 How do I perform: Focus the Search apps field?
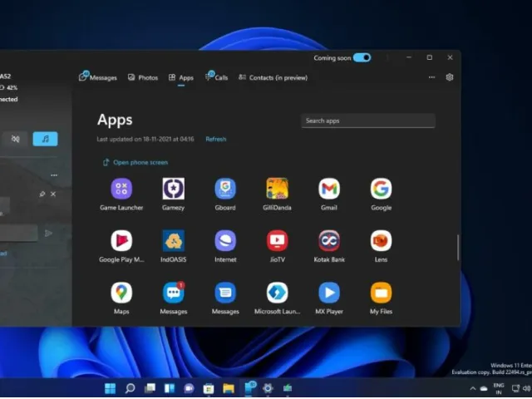[368, 121]
